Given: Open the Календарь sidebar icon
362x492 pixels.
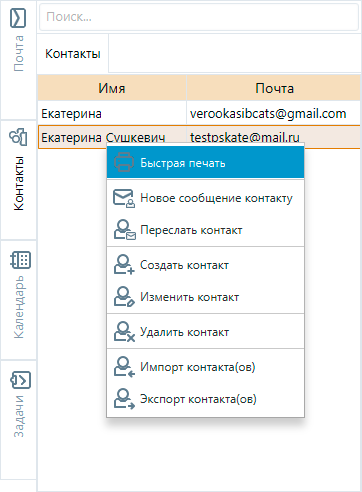Looking at the screenshot, I should pos(20,260).
